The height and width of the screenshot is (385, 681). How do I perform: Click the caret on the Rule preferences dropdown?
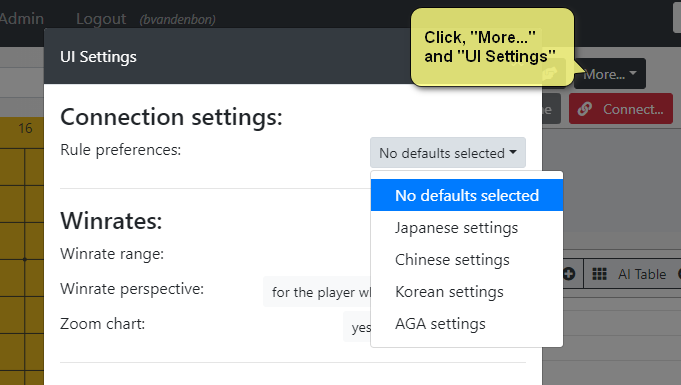[x=513, y=152]
